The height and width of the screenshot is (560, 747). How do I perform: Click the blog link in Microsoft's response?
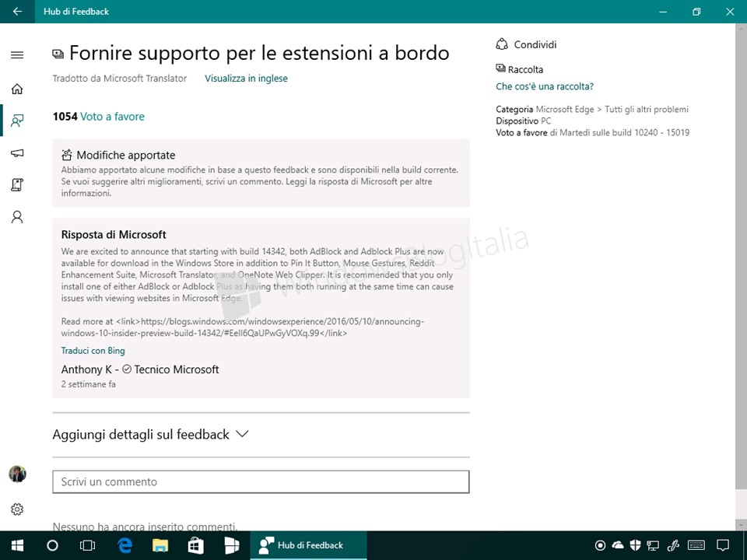243,327
